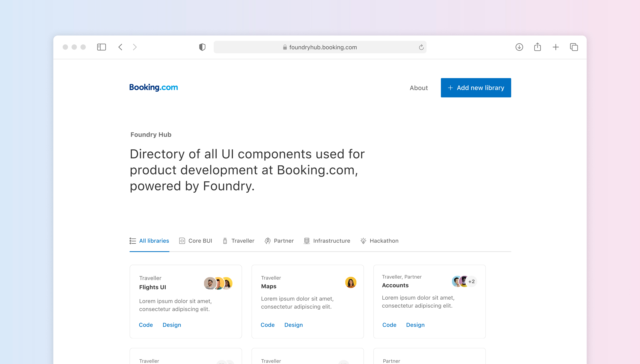Click the first avatar on Accounts card
The height and width of the screenshot is (364, 640).
(457, 281)
